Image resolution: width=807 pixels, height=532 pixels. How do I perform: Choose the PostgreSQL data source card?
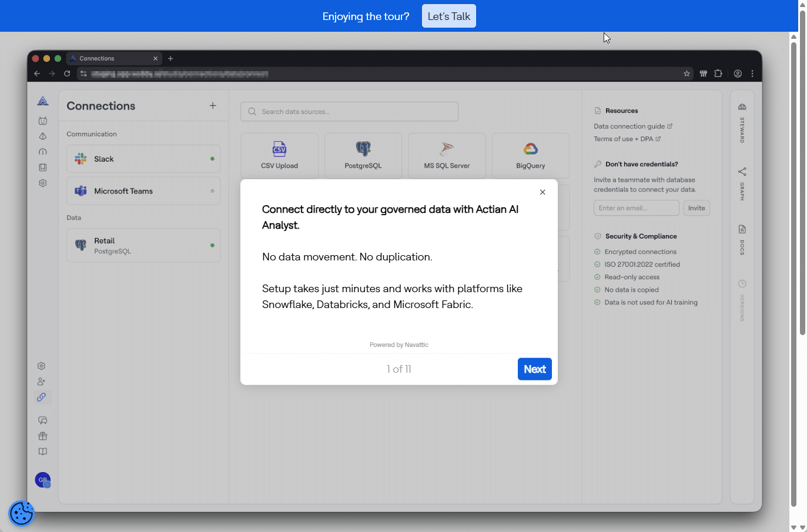point(363,156)
